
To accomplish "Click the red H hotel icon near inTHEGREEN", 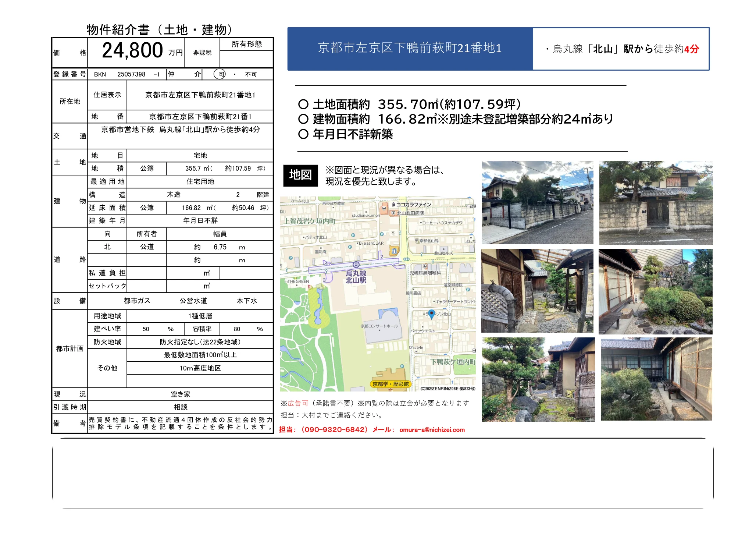I will click(309, 287).
